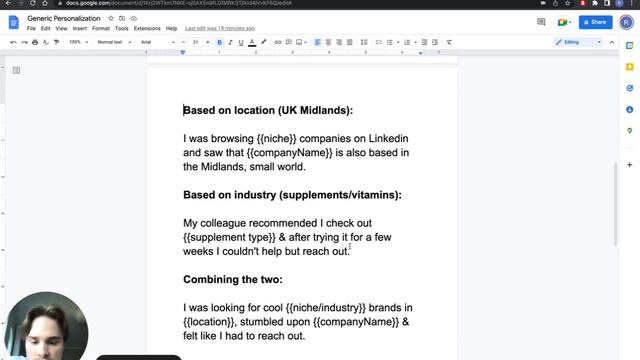
Task: Star the Generic Personalization document
Action: 111,18
